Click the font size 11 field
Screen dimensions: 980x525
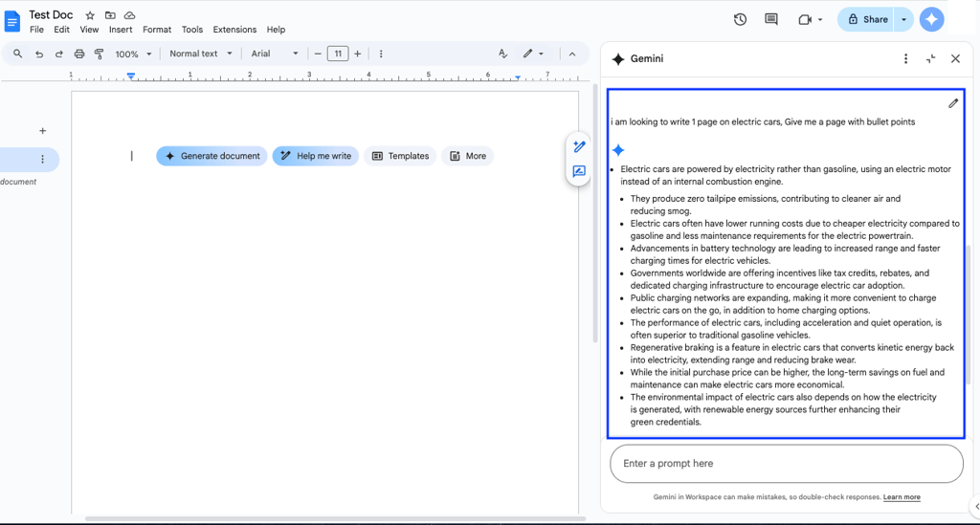[x=338, y=54]
